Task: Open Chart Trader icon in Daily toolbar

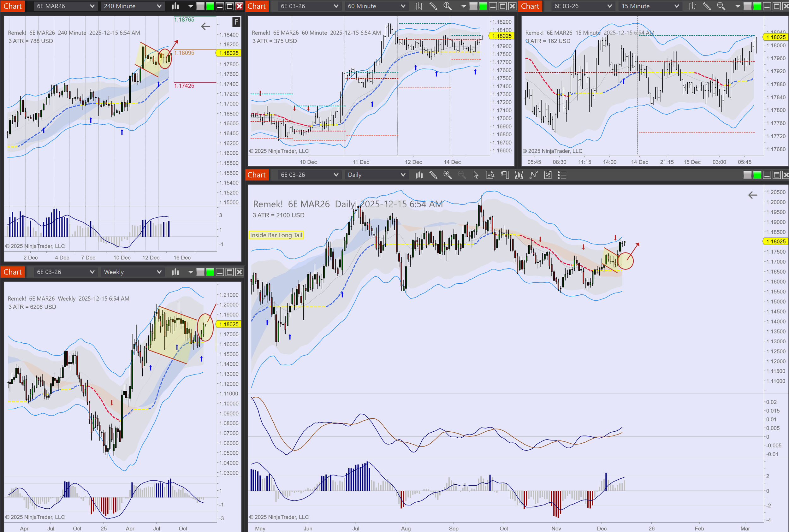Action: 505,175
